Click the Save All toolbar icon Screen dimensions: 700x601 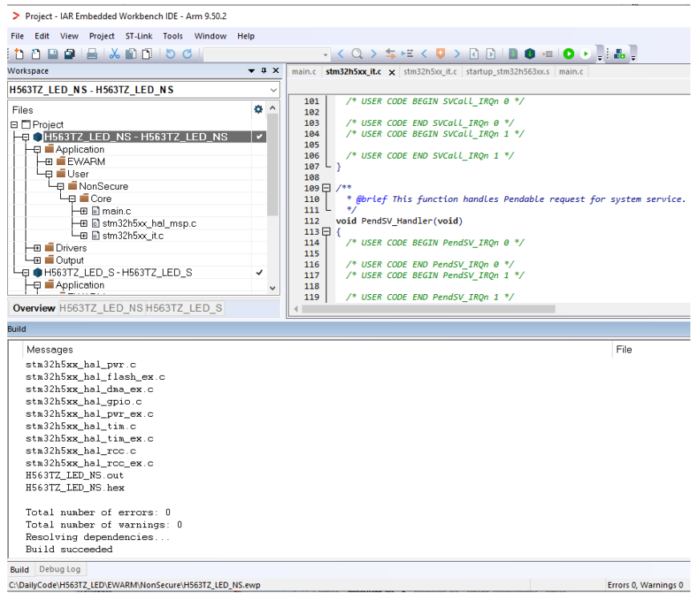coord(70,54)
